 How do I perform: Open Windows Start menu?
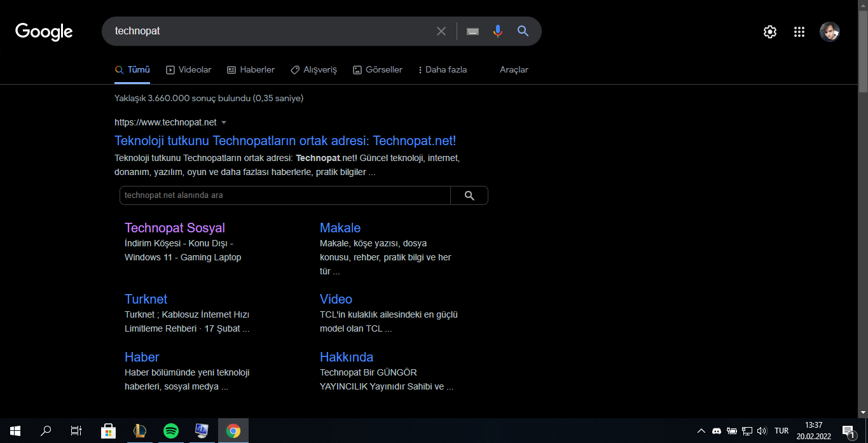(x=15, y=431)
